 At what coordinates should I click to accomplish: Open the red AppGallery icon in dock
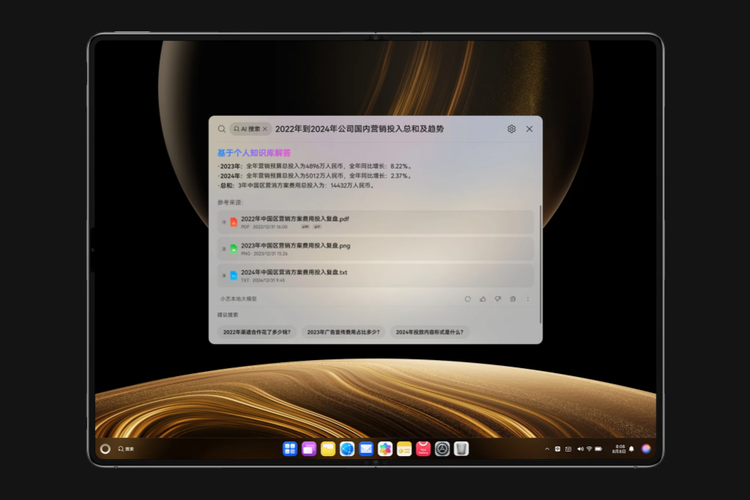click(x=423, y=449)
